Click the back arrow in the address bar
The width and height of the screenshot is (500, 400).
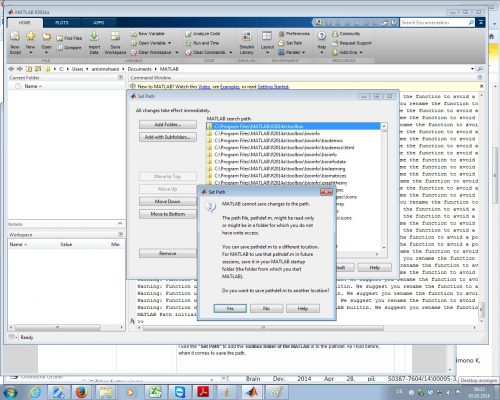(11, 69)
